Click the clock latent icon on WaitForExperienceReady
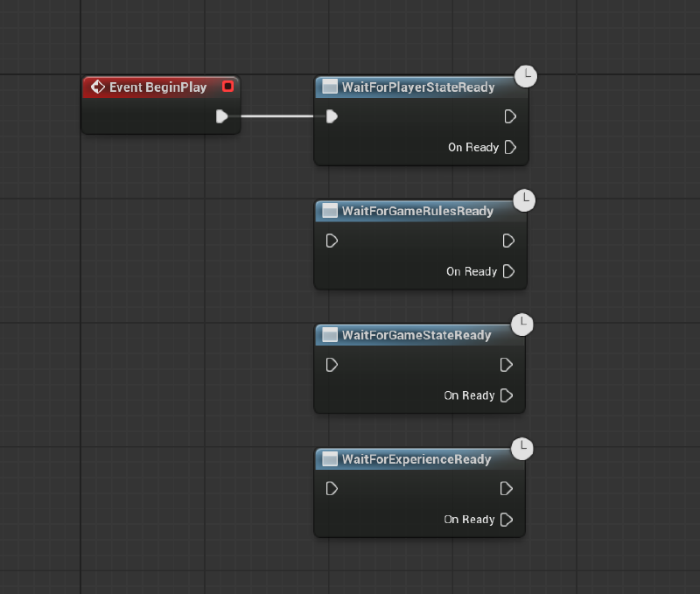The image size is (700, 594). point(522,449)
